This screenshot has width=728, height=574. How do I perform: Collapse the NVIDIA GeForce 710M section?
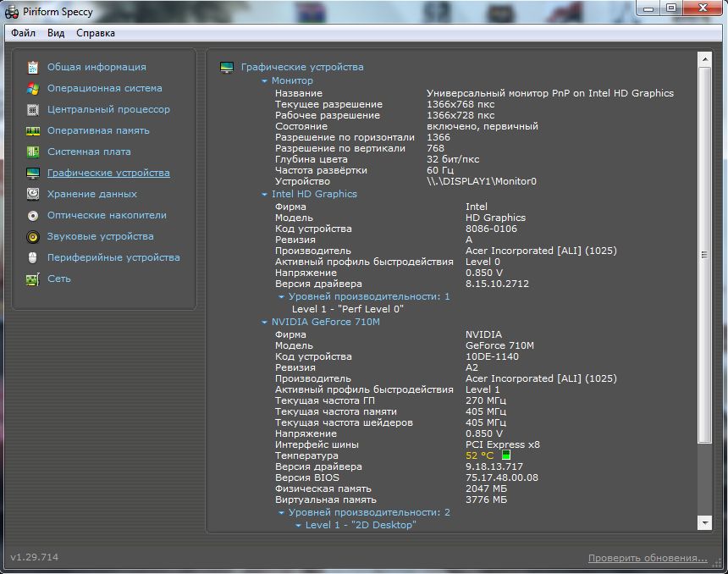[x=265, y=323]
